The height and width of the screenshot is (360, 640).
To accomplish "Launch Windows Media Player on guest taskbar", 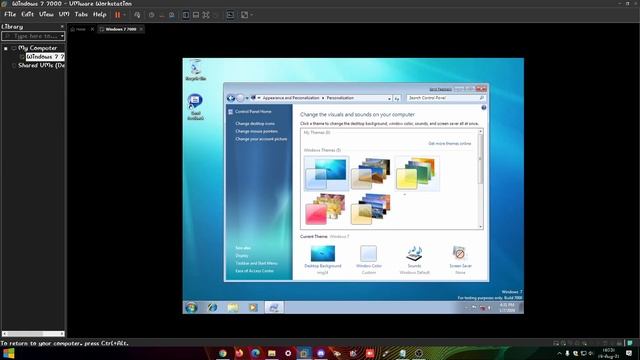I will click(253, 307).
